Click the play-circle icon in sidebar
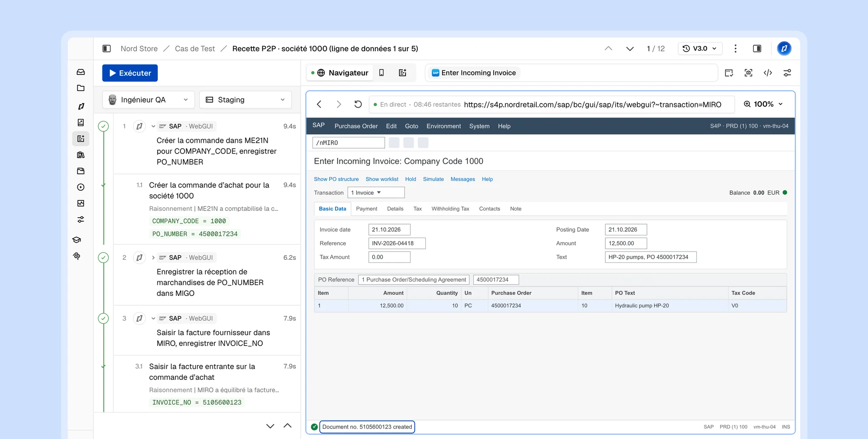The width and height of the screenshot is (868, 439). click(80, 187)
